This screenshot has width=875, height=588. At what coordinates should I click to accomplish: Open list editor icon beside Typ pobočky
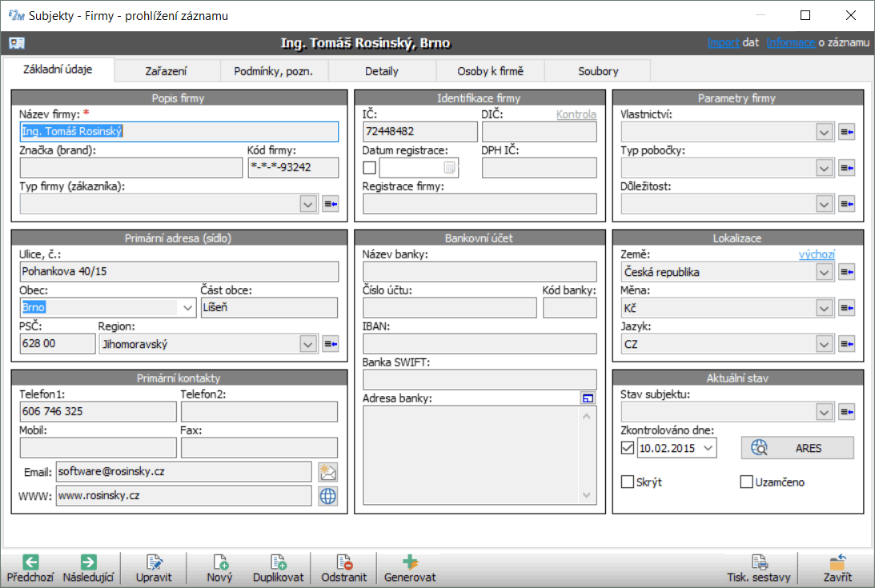tap(846, 168)
